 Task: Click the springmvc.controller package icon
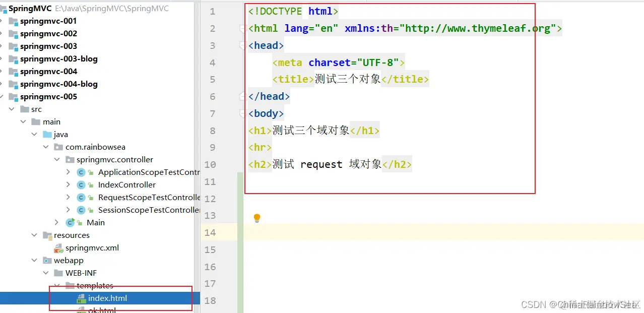point(70,160)
